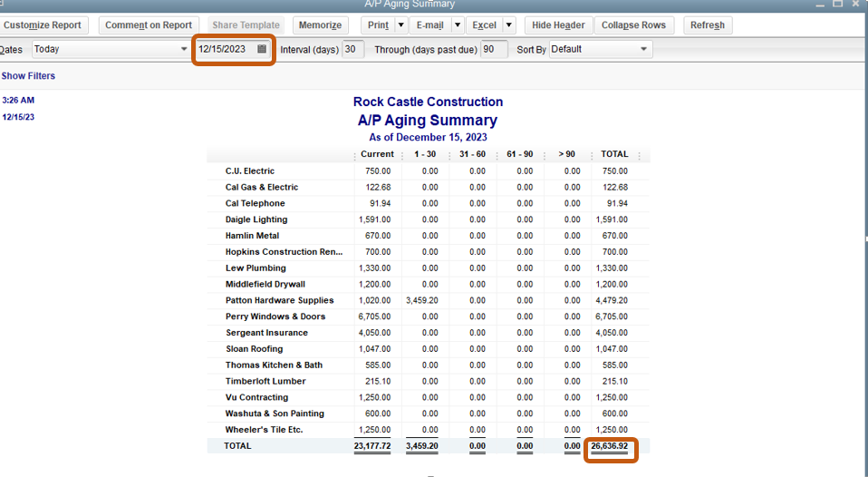868x477 pixels.
Task: Expand the Print dropdown arrow
Action: pos(400,25)
